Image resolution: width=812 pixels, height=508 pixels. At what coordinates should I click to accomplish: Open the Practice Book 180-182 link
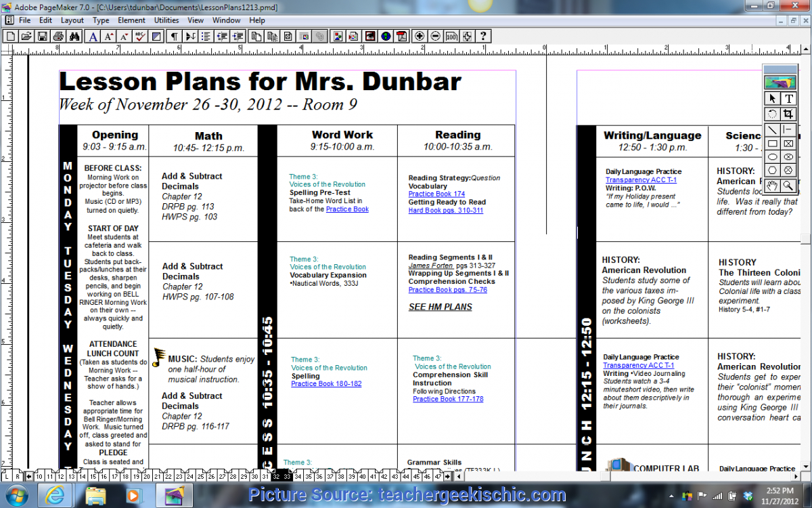pyautogui.click(x=326, y=384)
